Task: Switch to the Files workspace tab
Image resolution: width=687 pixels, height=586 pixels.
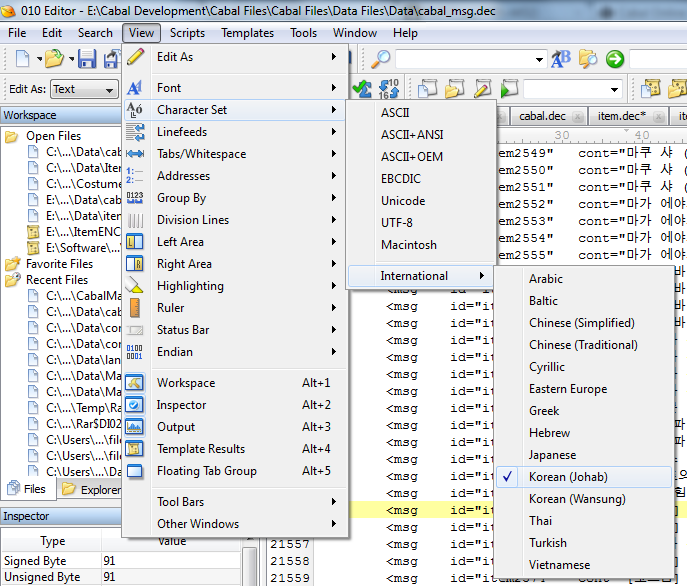Action: [x=28, y=489]
